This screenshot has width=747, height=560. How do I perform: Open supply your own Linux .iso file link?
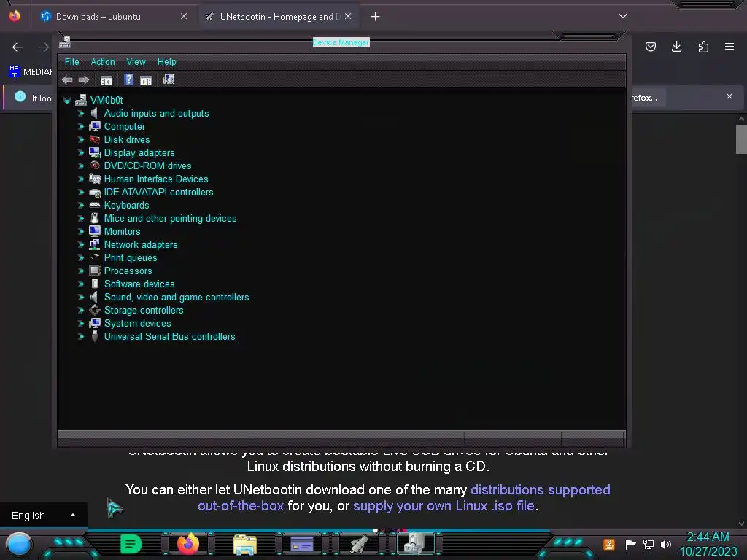[444, 506]
